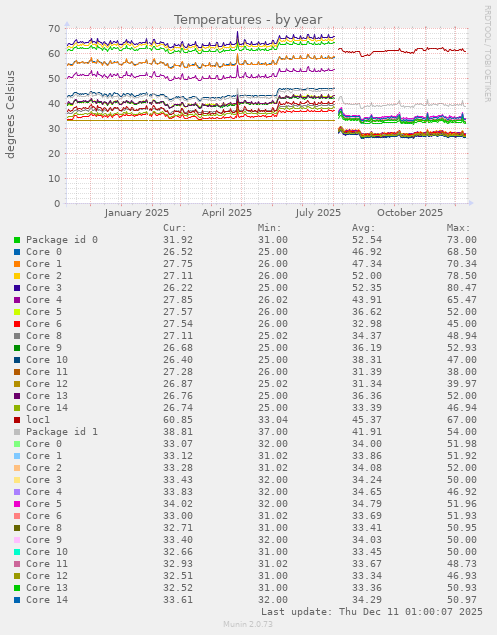Click the y-axis tick label "30"

54,128
